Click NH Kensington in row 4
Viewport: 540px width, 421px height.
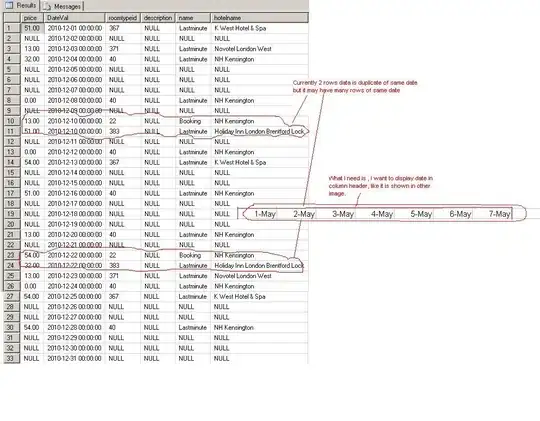[234, 59]
